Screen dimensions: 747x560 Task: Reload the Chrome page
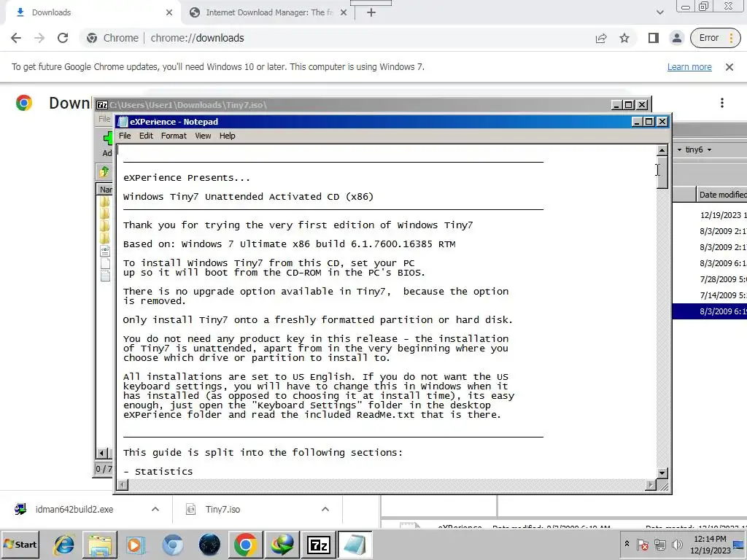click(63, 38)
